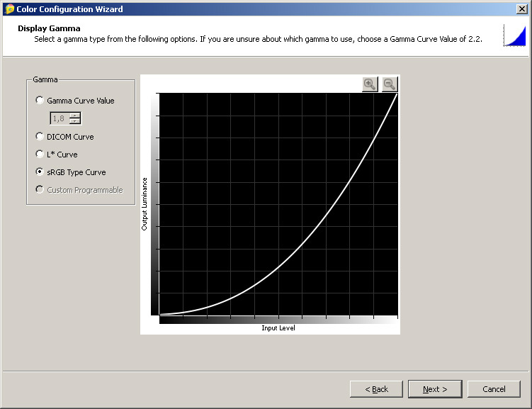The image size is (532, 409).
Task: Proceed with the Next button
Action: coord(435,389)
